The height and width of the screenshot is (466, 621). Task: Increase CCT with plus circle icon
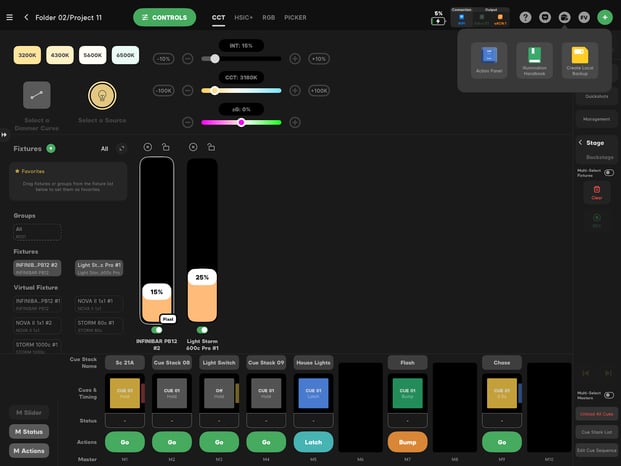(x=295, y=91)
